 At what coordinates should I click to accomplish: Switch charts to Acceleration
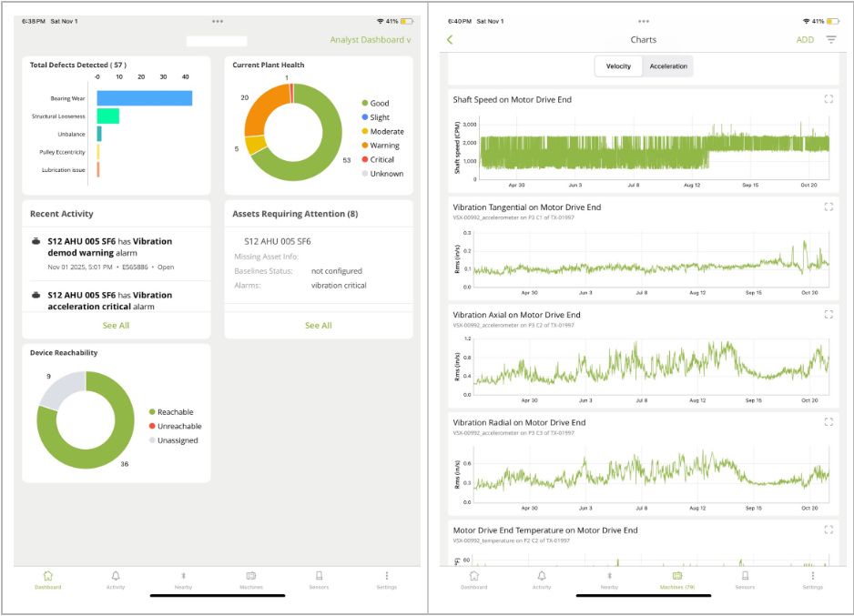[668, 66]
